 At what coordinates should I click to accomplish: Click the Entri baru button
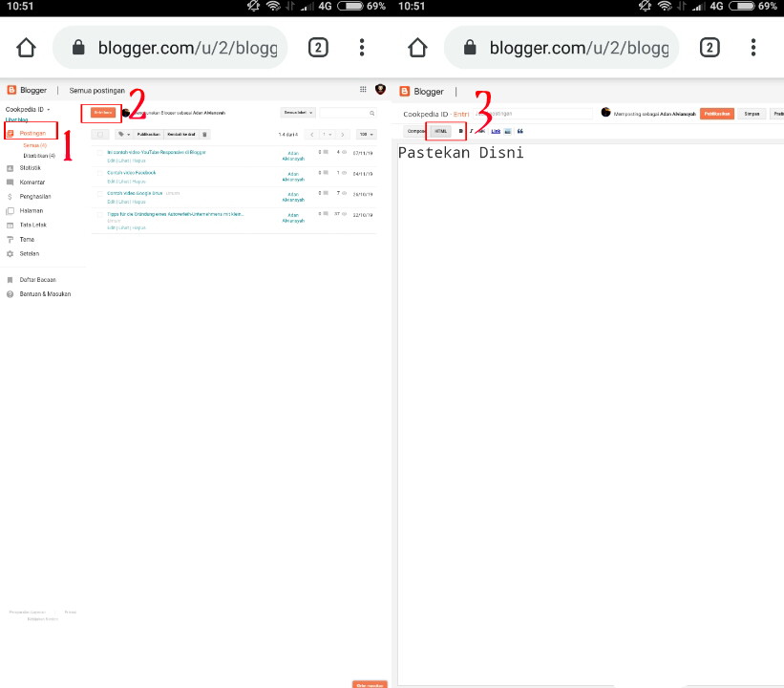pos(103,113)
